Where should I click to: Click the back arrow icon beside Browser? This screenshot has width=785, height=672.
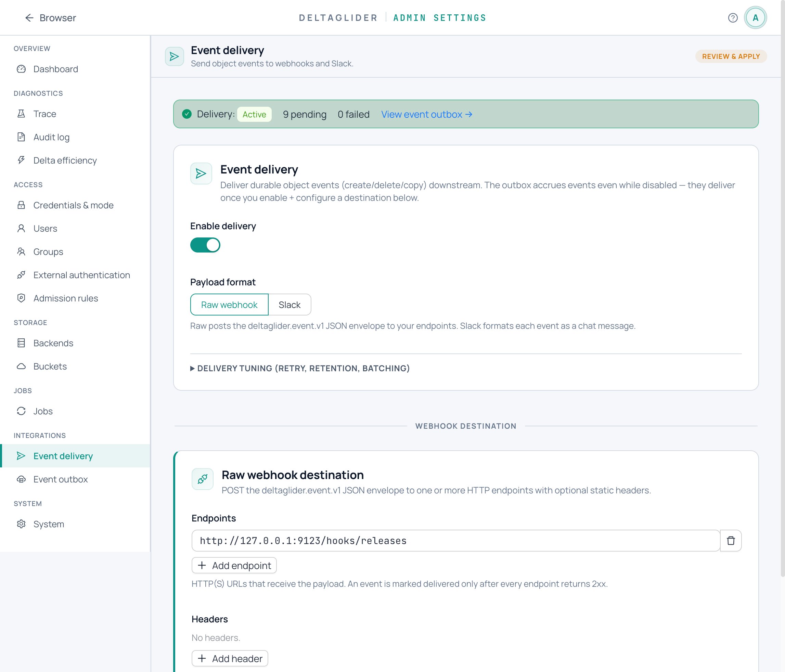coord(29,18)
